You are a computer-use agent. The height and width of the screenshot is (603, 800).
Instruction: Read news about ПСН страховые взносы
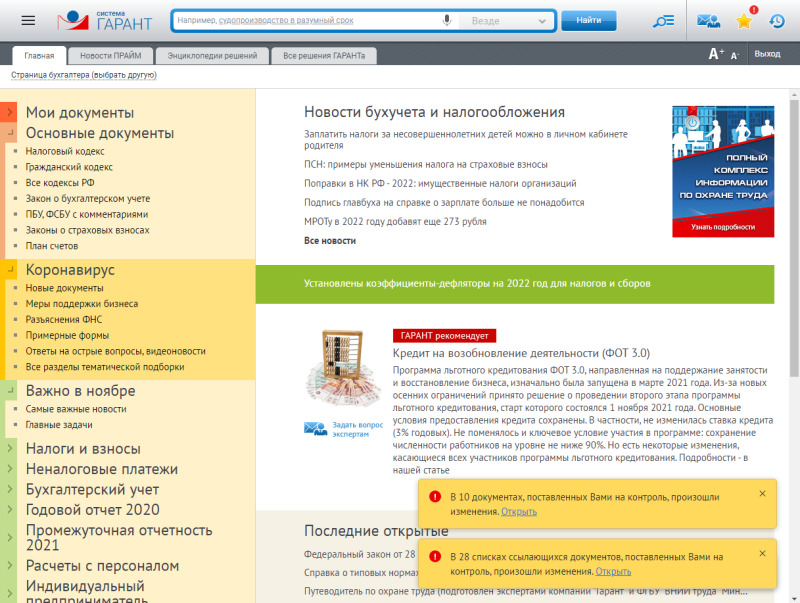pyautogui.click(x=426, y=164)
